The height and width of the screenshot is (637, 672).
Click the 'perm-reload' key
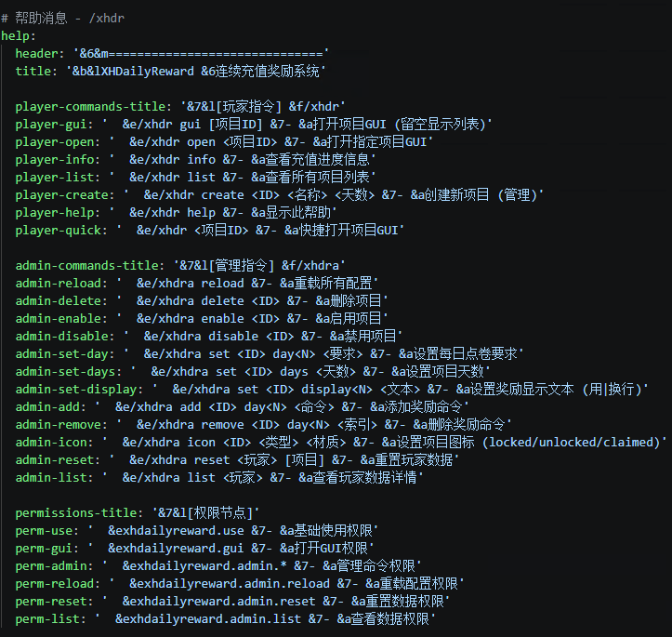55,584
